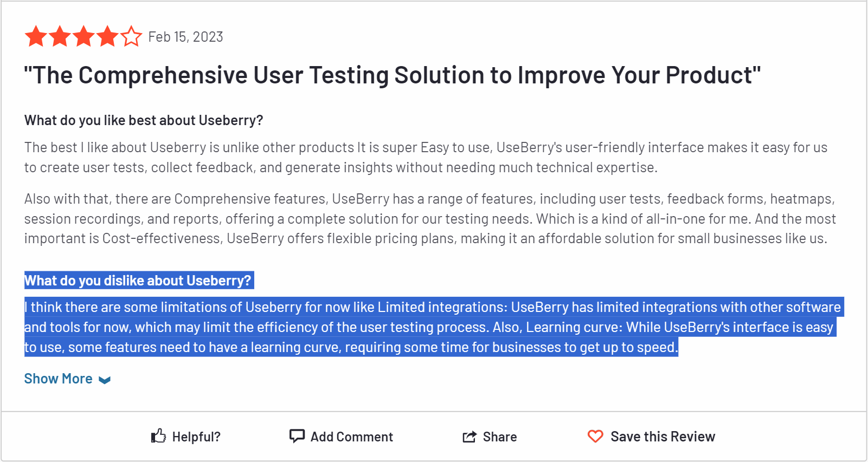Screen dimensions: 868x462
Task: Click the downward chevron after Show More
Action: click(104, 380)
